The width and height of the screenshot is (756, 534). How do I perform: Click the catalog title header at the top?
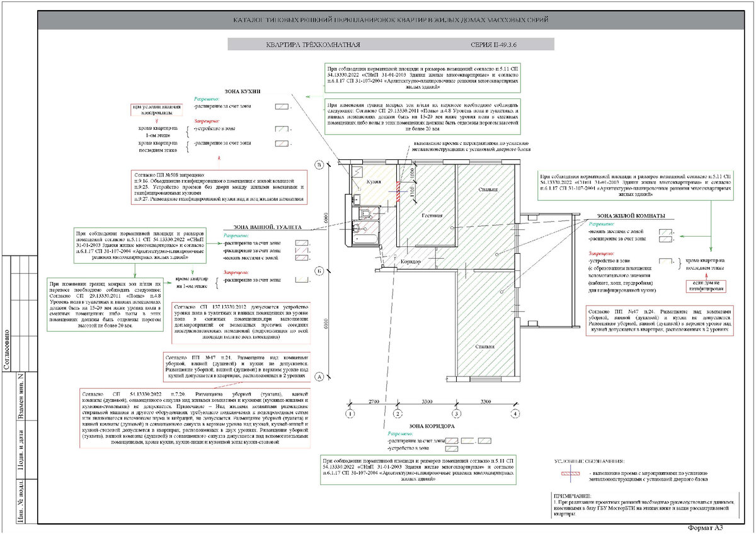[x=391, y=20]
